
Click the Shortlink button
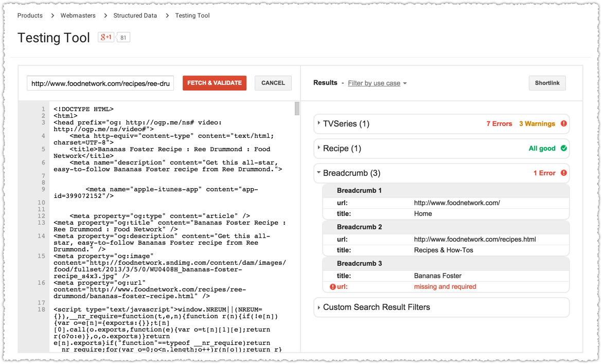tap(547, 83)
